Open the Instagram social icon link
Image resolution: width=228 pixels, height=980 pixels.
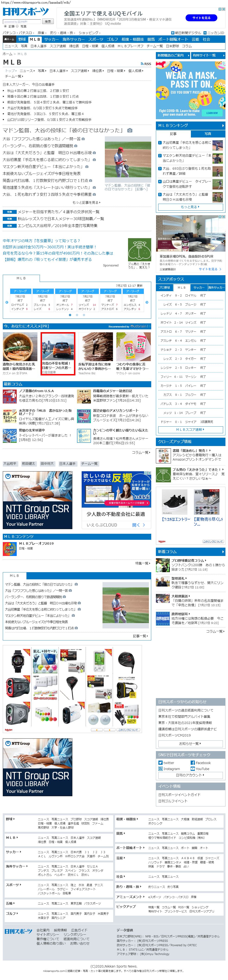[161, 768]
